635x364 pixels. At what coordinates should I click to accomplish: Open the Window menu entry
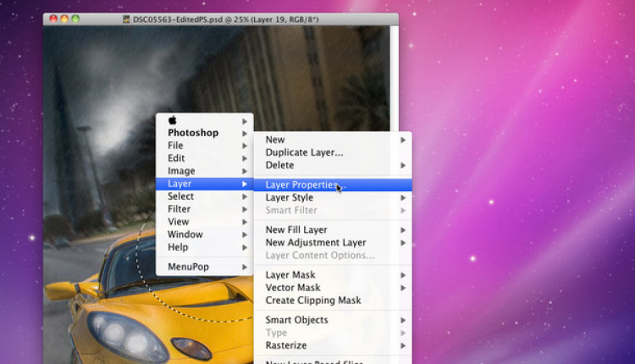tap(205, 234)
